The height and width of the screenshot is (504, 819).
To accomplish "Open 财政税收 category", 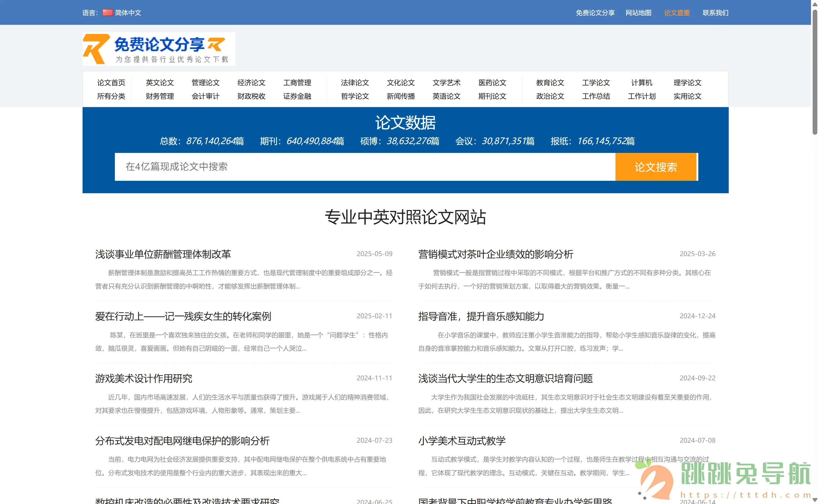I will click(x=252, y=96).
